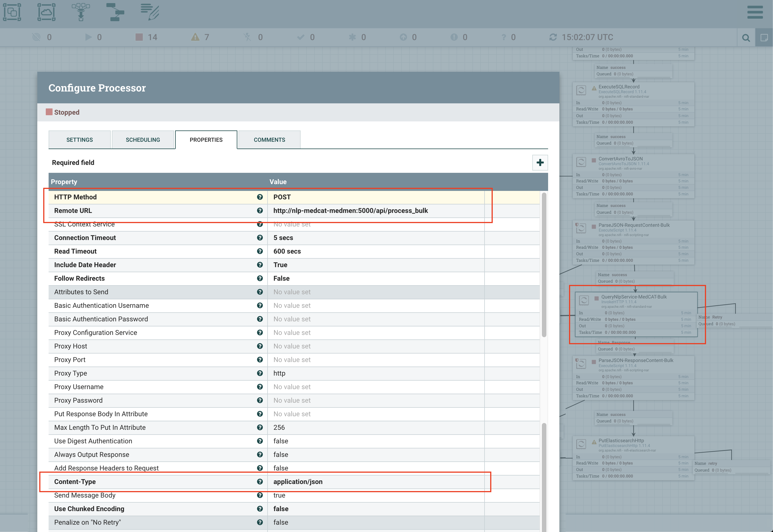The image size is (773, 532).
Task: Open help for Proxy Host property
Action: 260,346
